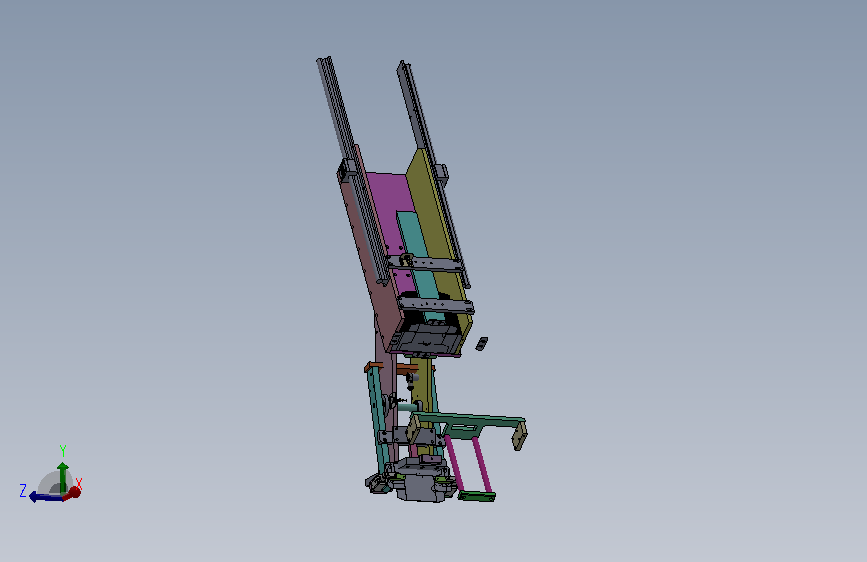Select the right long gray guide rail

pos(434,174)
